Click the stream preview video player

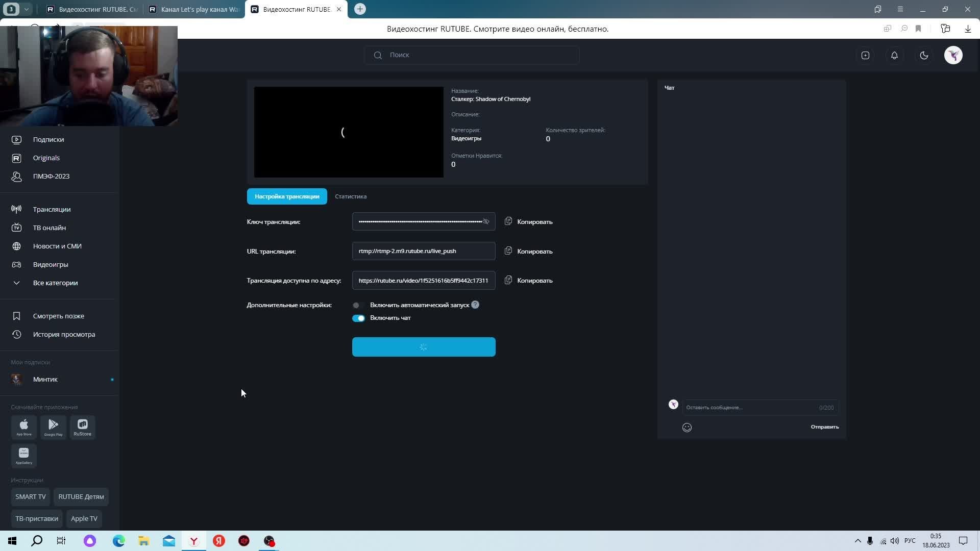[x=349, y=132]
